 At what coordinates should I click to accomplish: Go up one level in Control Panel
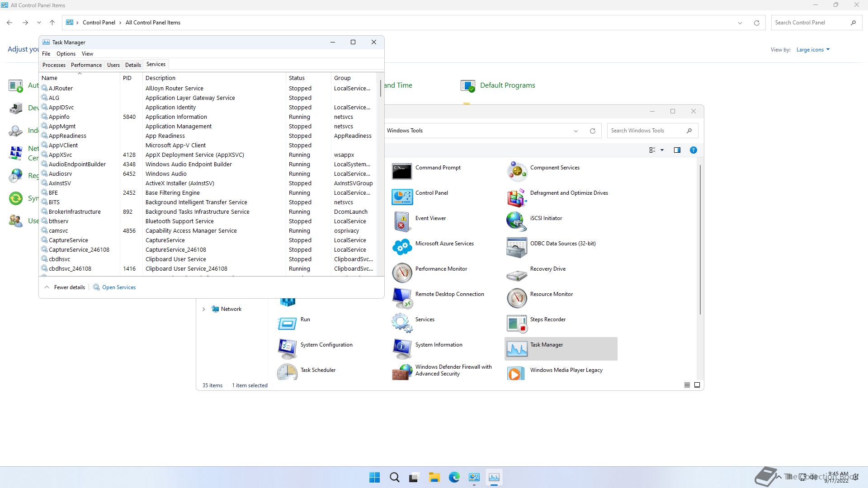[52, 23]
